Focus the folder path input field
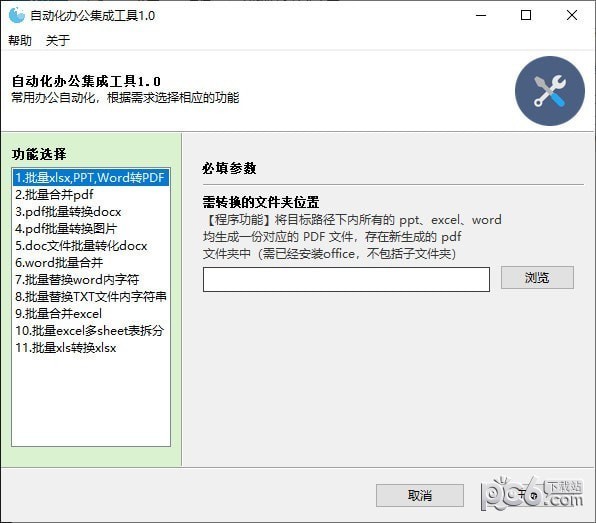This screenshot has width=596, height=523. (x=346, y=279)
